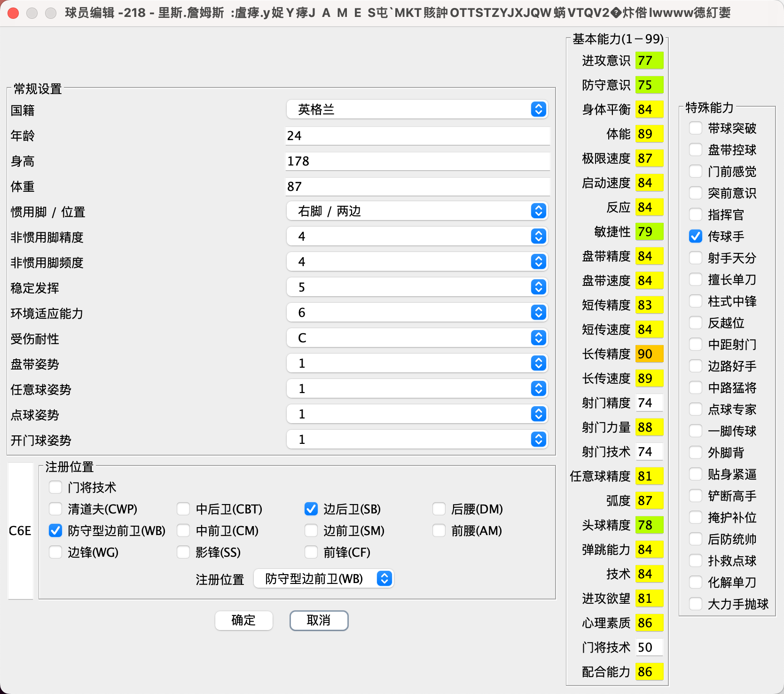The image size is (784, 694).
Task: Click the 确定 button
Action: (x=243, y=621)
